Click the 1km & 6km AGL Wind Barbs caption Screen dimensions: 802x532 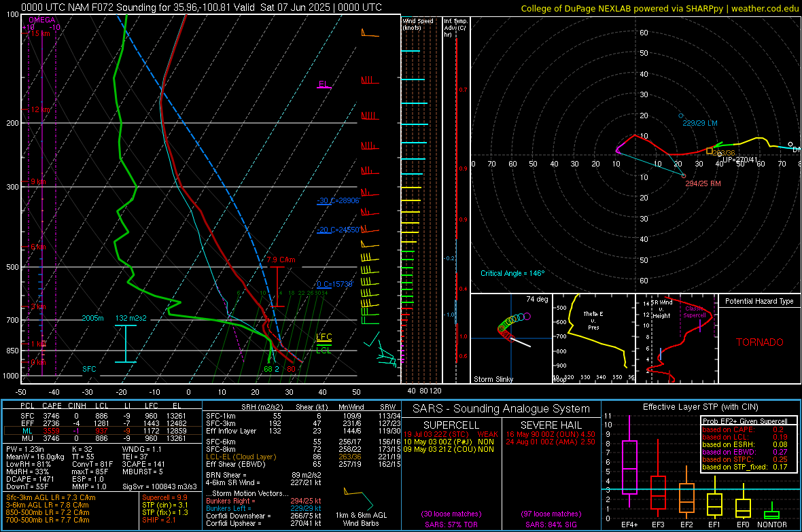click(x=361, y=519)
